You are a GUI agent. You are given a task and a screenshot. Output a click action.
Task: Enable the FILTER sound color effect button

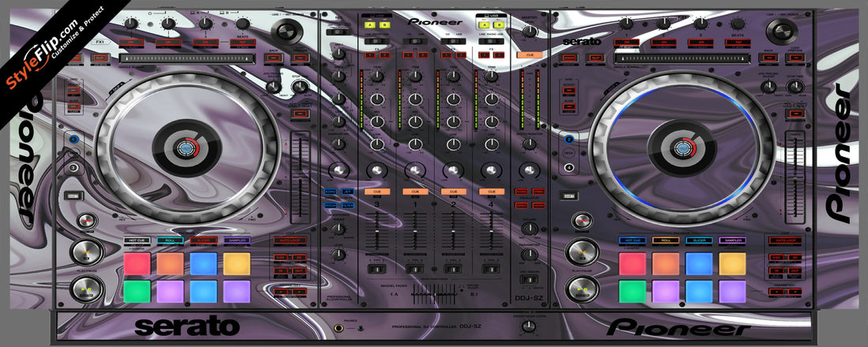348,205
